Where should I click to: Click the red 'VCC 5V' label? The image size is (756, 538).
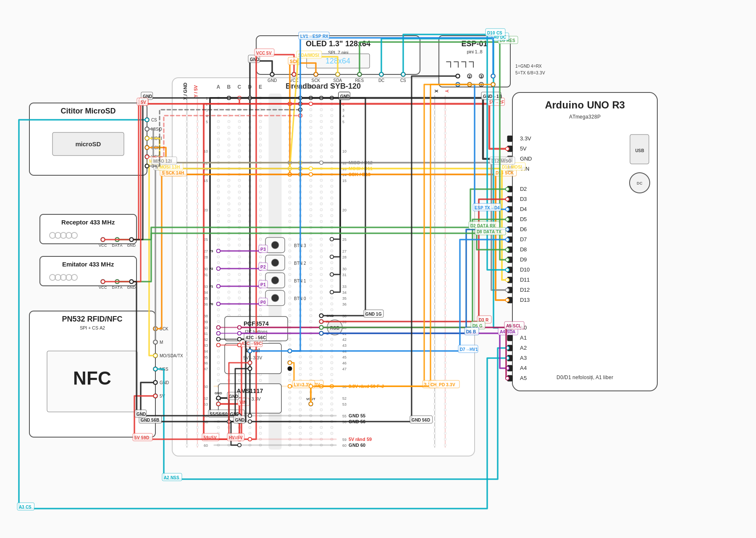point(264,53)
